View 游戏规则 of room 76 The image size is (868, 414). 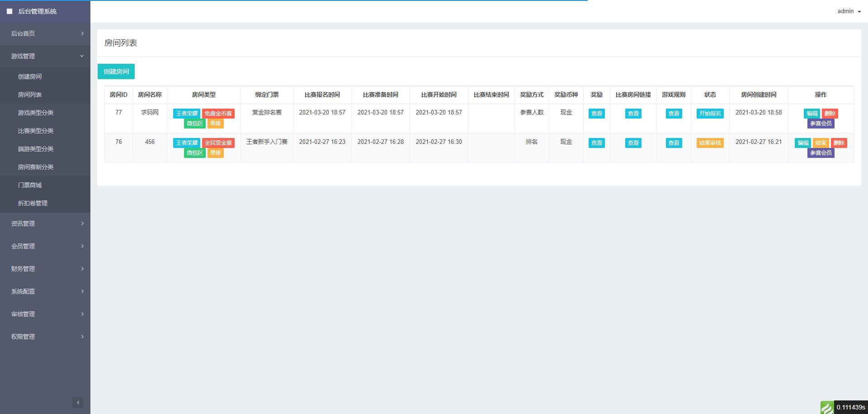[x=674, y=143]
